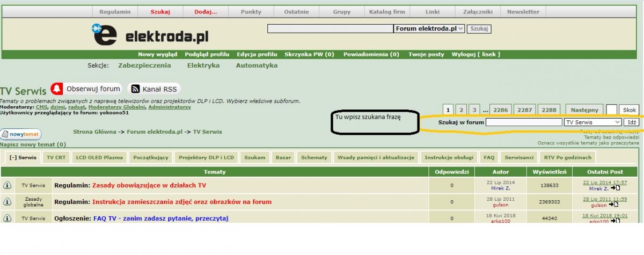Open the Wsady pamięci i aktualizacje tab

click(376, 157)
